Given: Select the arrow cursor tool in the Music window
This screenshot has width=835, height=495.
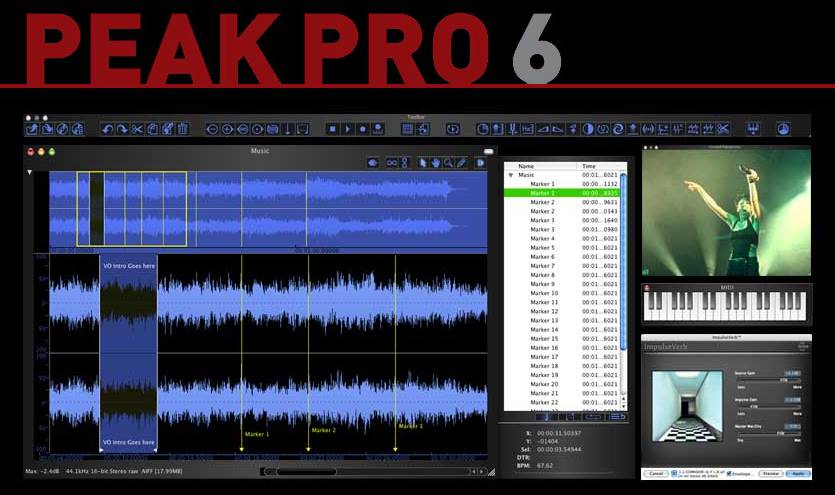Looking at the screenshot, I should click(x=422, y=163).
